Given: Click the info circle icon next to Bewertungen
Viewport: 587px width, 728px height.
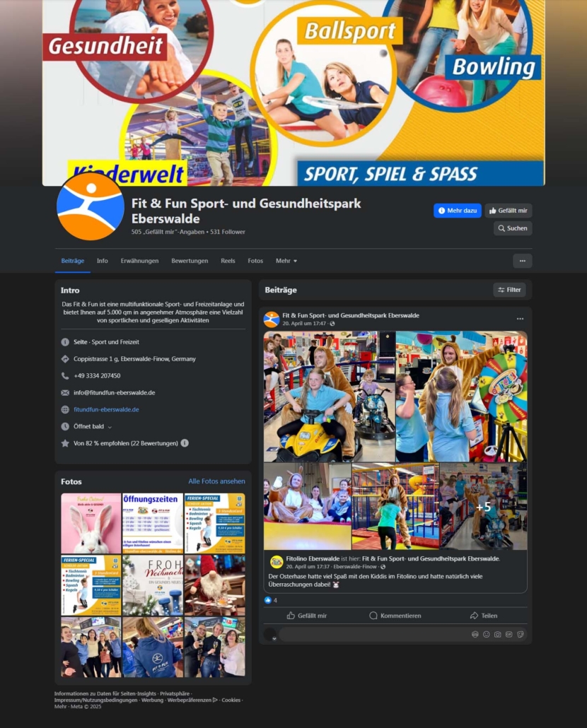Looking at the screenshot, I should (185, 443).
